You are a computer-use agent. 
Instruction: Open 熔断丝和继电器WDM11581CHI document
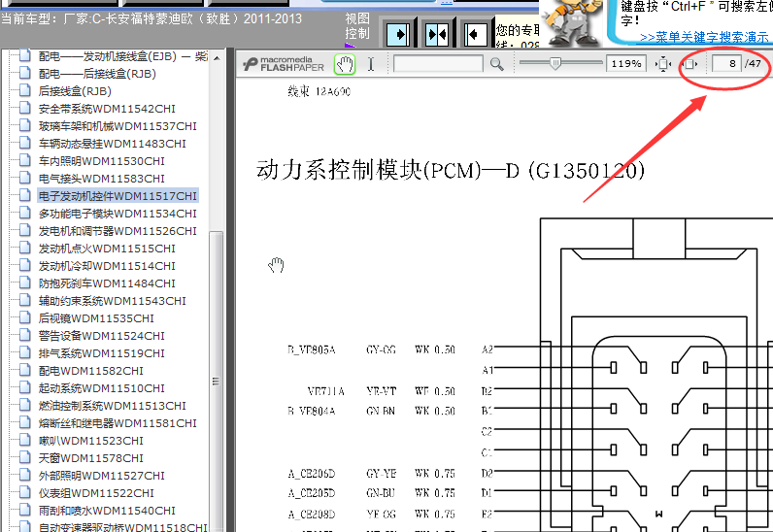point(118,423)
